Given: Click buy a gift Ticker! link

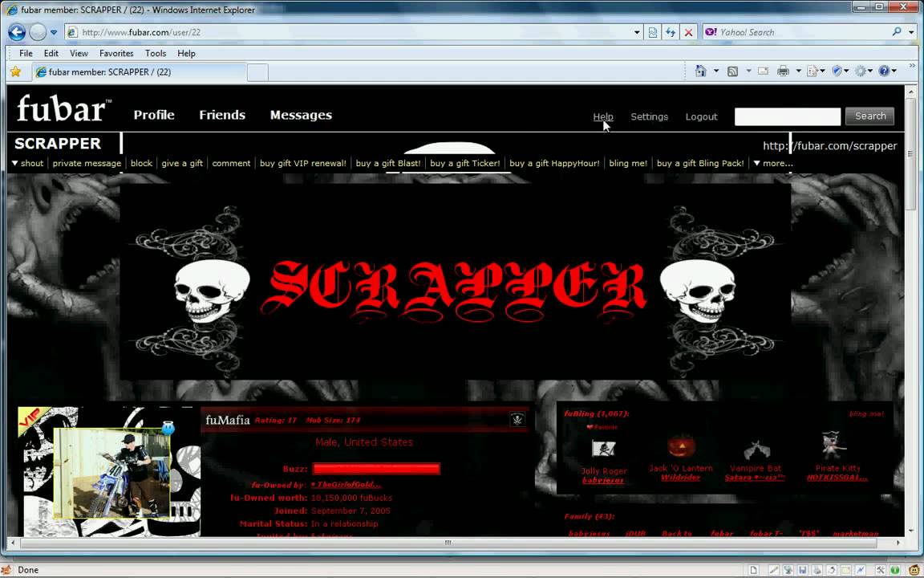Looking at the screenshot, I should coord(465,164).
